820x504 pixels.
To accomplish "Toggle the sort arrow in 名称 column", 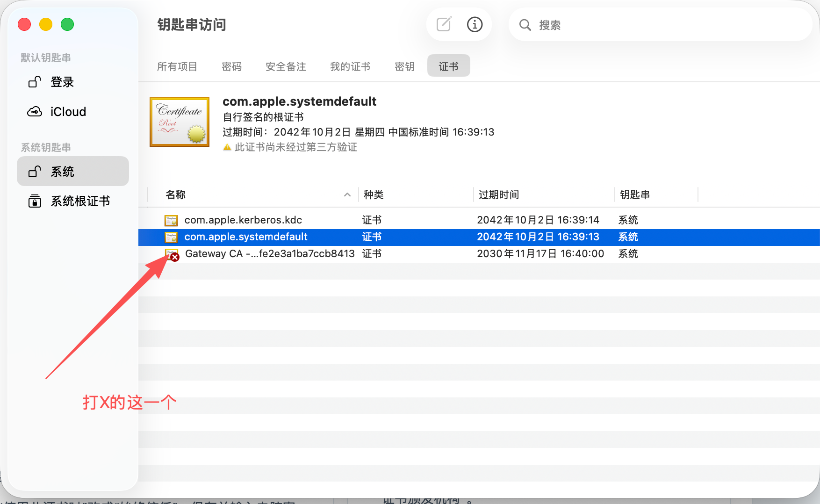I will [347, 194].
